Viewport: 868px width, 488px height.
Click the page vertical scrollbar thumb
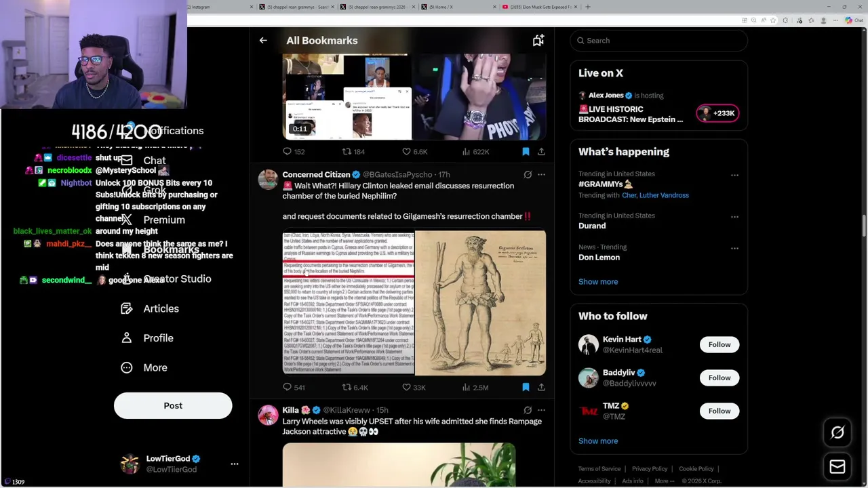point(864,226)
